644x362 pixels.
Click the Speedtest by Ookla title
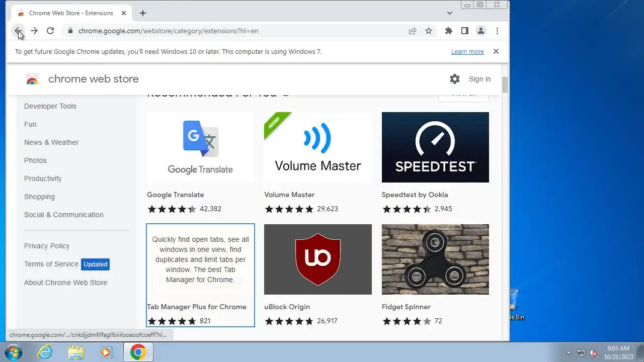415,195
